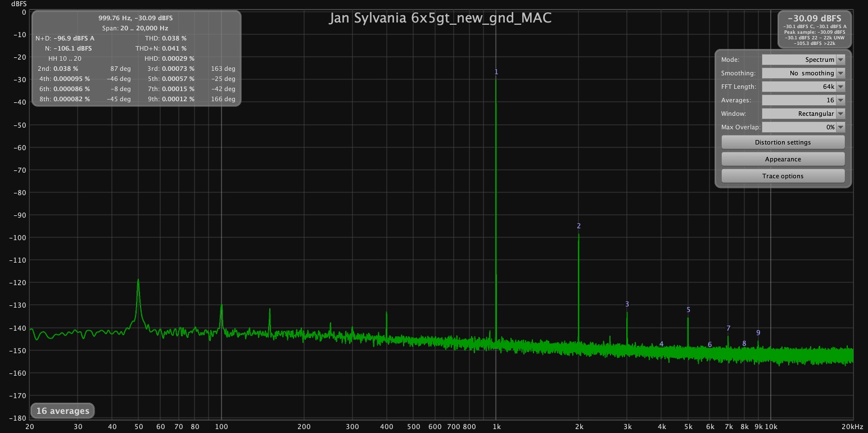Click harmonic marker 7 near 7k
The width and height of the screenshot is (868, 433).
coord(728,328)
